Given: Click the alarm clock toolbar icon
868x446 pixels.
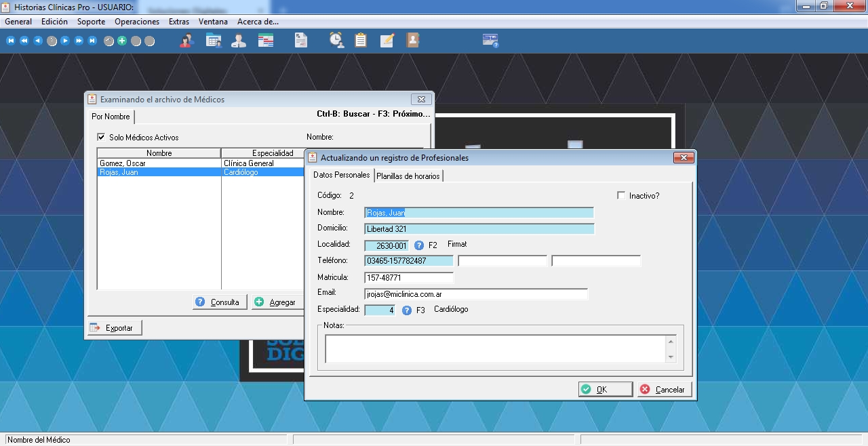Looking at the screenshot, I should (x=336, y=41).
